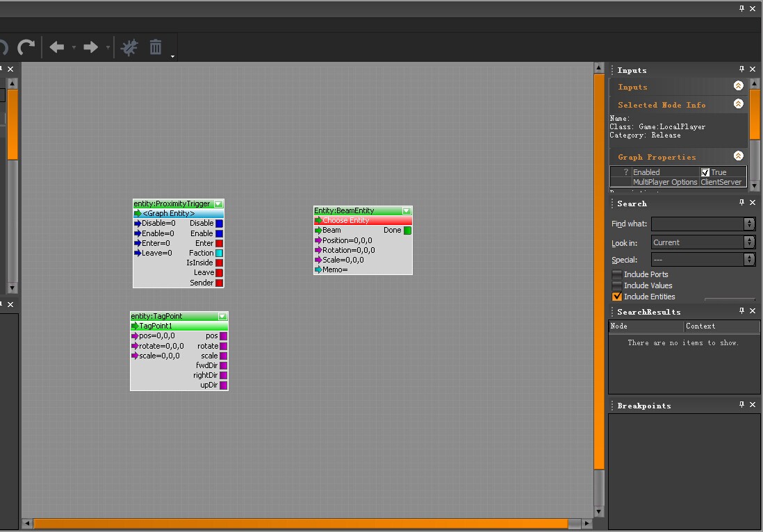This screenshot has width=763, height=532.
Task: Click the Find what input field
Action: tap(697, 224)
